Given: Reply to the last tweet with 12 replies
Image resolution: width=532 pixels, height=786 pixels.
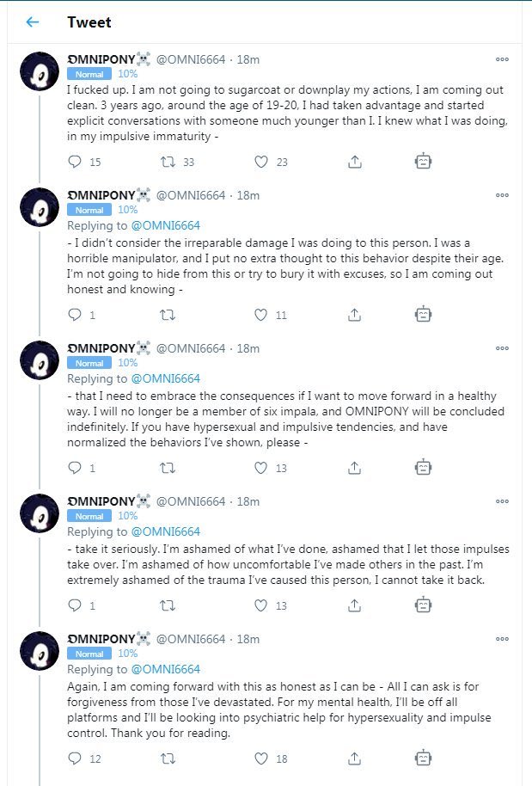Looking at the screenshot, I should click(x=75, y=758).
